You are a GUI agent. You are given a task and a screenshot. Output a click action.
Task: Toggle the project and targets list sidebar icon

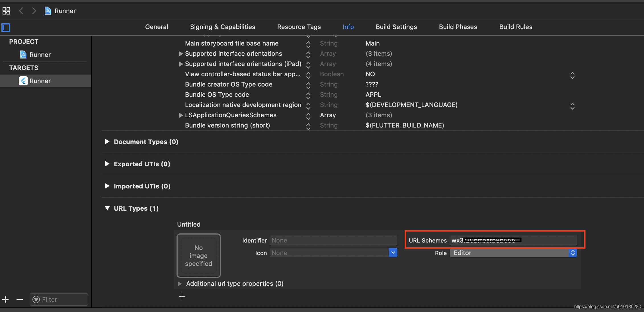(x=6, y=27)
